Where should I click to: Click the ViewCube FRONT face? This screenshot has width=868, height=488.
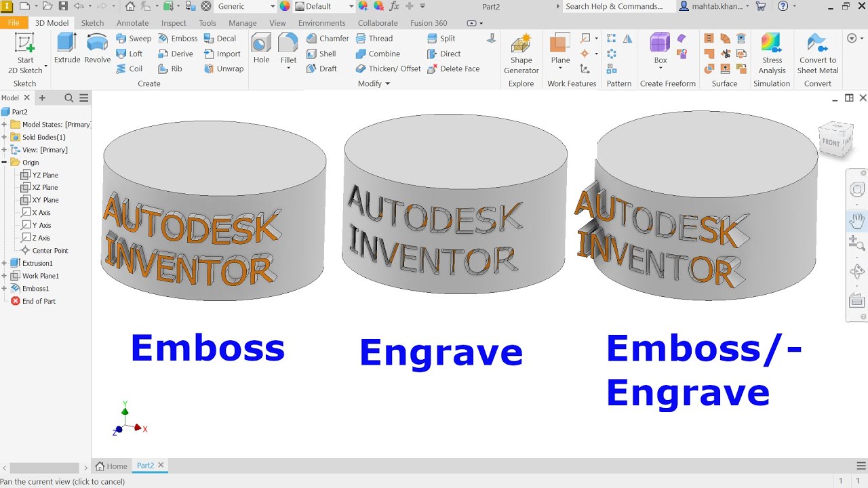pos(831,142)
